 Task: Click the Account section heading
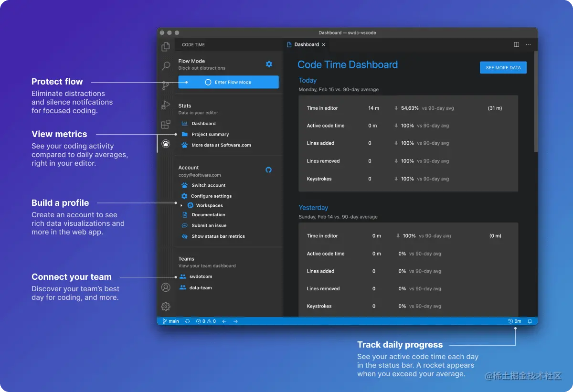pyautogui.click(x=189, y=168)
